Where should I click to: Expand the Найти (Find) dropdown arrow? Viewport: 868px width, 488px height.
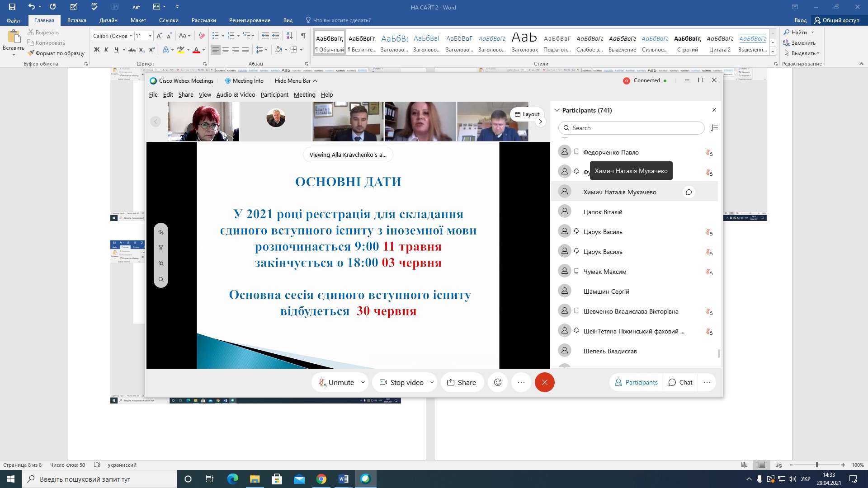(x=812, y=33)
